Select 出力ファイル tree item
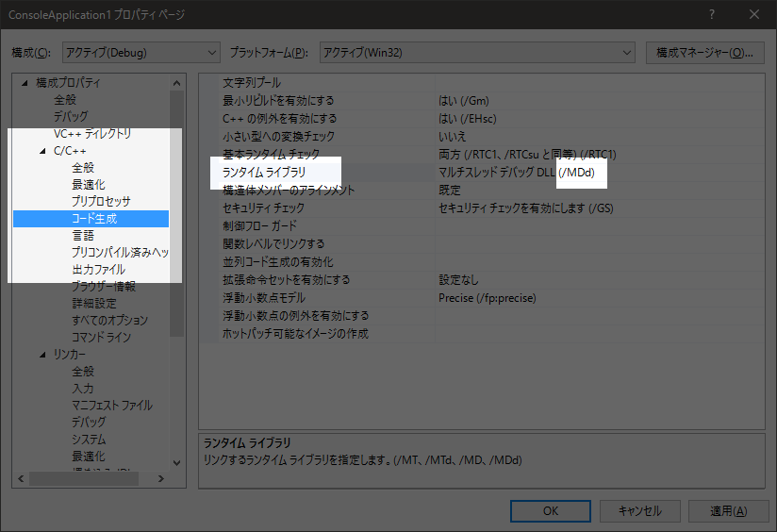Screen dimensions: 777x532 click(99, 269)
